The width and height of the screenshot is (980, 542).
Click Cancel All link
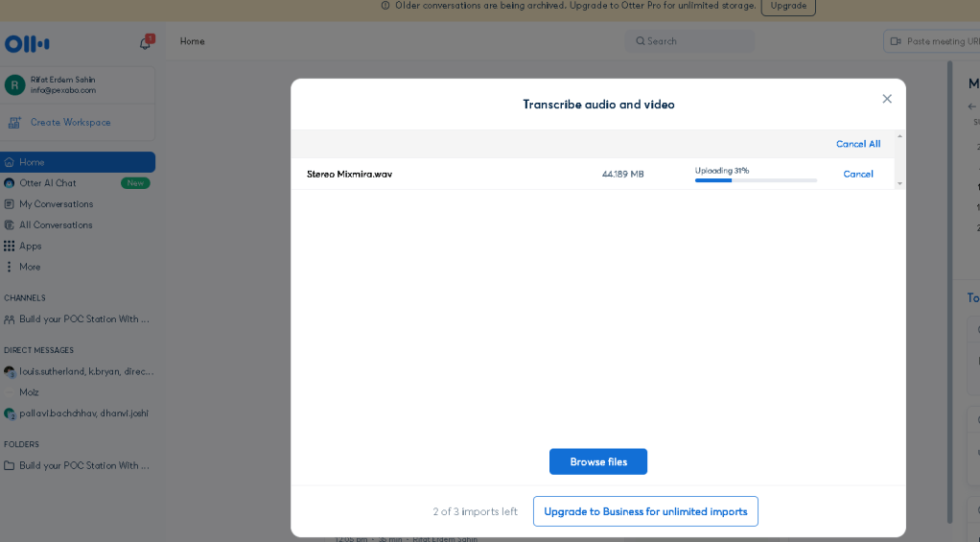point(858,144)
